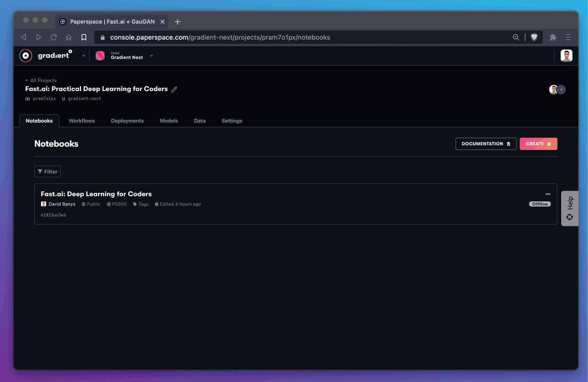Open the browser extensions puzzle icon
Image resolution: width=588 pixels, height=382 pixels.
tap(553, 37)
